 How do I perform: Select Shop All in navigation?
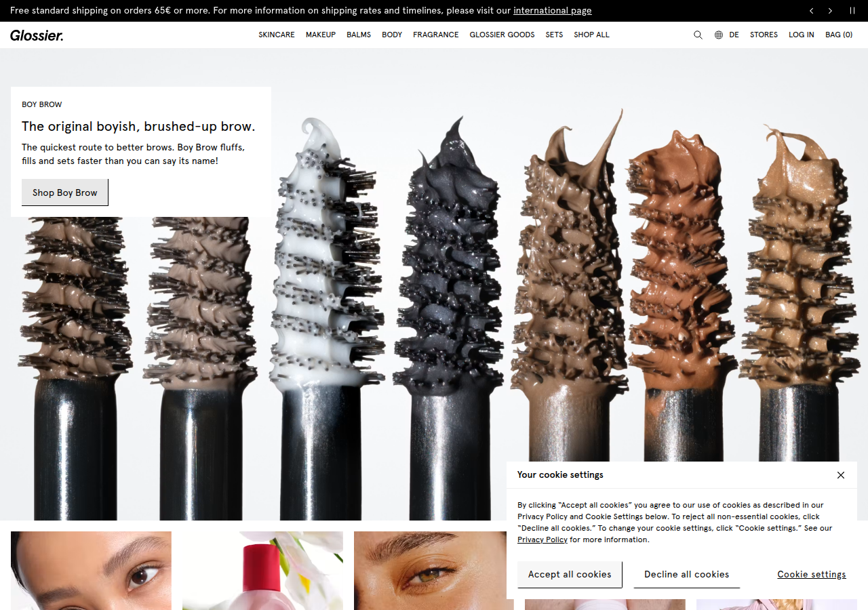(592, 35)
